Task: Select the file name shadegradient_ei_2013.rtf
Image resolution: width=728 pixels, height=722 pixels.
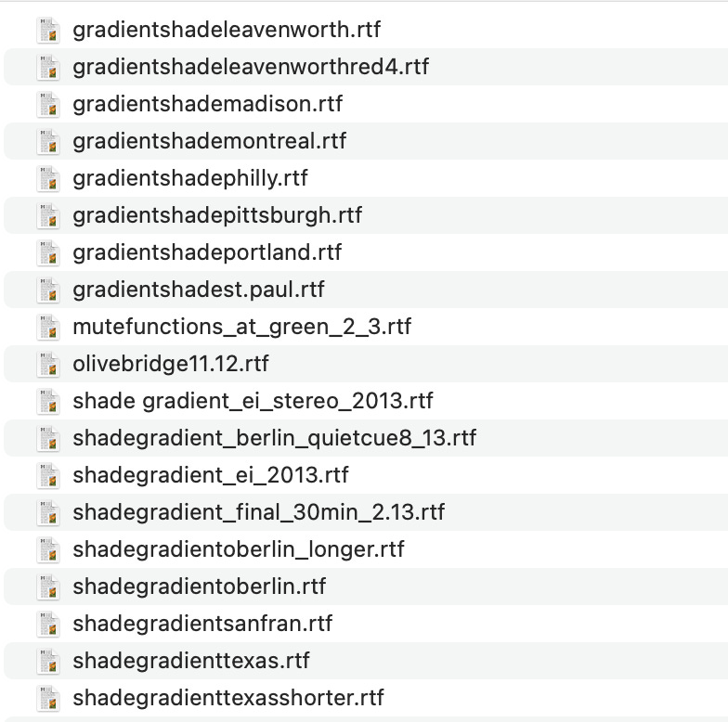Action: coord(211,475)
